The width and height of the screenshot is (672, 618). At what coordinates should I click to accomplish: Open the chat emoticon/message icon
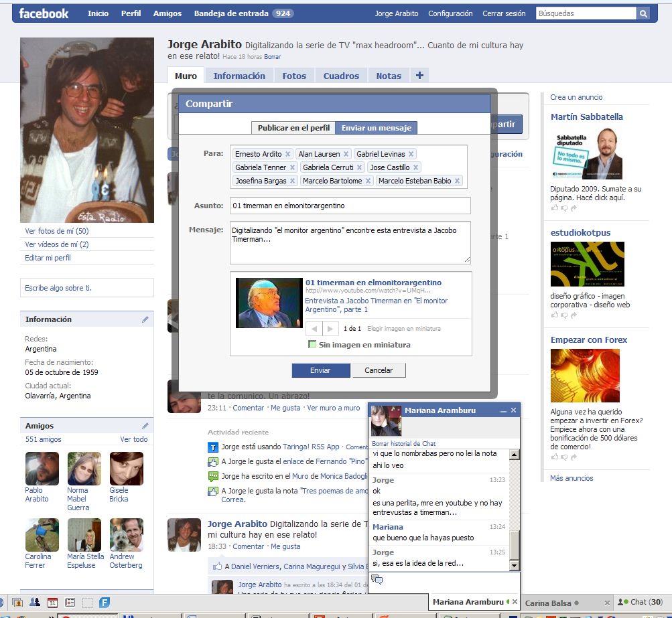[x=377, y=580]
